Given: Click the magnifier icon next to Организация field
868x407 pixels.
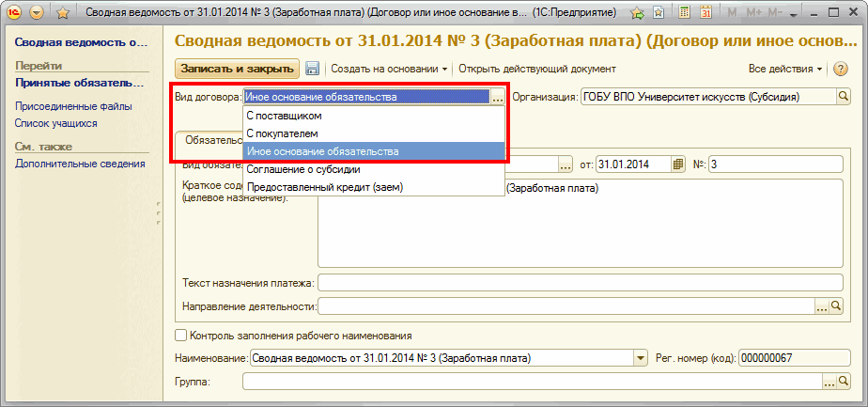Looking at the screenshot, I should 843,97.
